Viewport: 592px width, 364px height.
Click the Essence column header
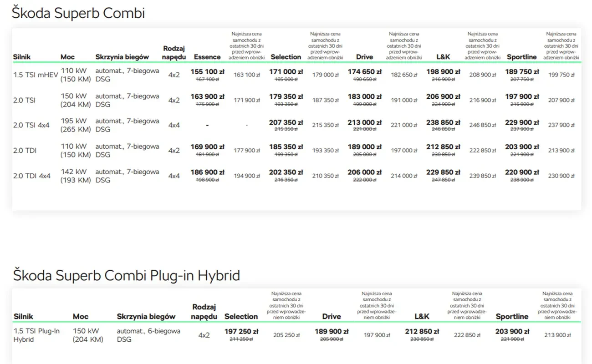coord(207,57)
